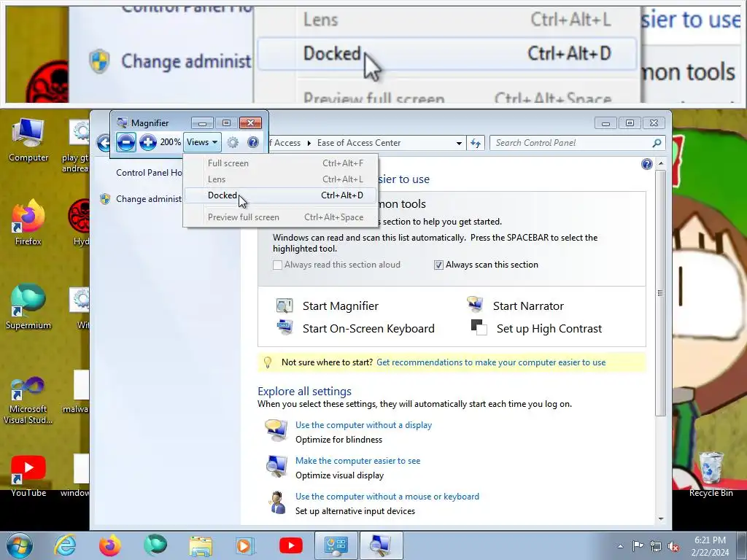Open the Computer desktop icon
747x560 pixels.
point(28,141)
